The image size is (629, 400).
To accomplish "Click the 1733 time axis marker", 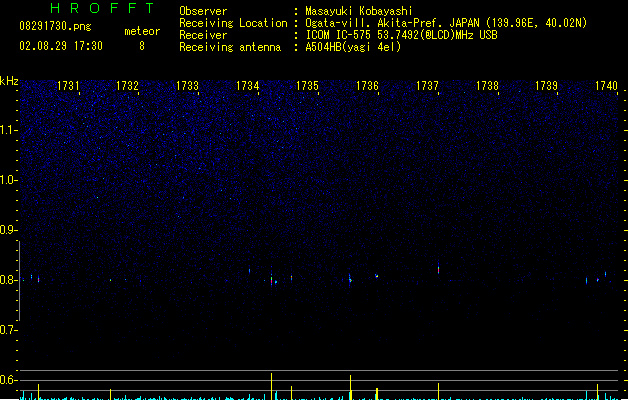I will (187, 86).
